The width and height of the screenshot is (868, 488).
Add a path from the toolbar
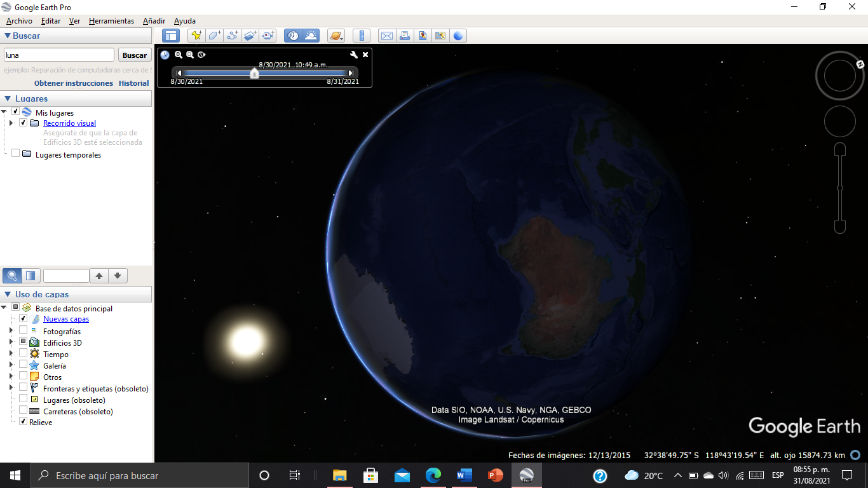pos(232,36)
